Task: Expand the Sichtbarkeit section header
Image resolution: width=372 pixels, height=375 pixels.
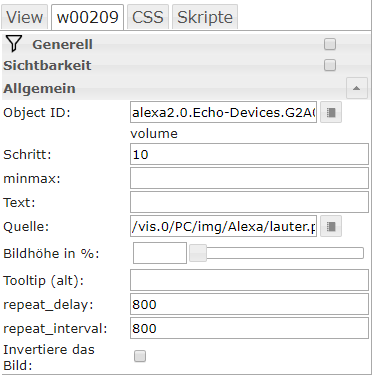Action: click(x=47, y=65)
